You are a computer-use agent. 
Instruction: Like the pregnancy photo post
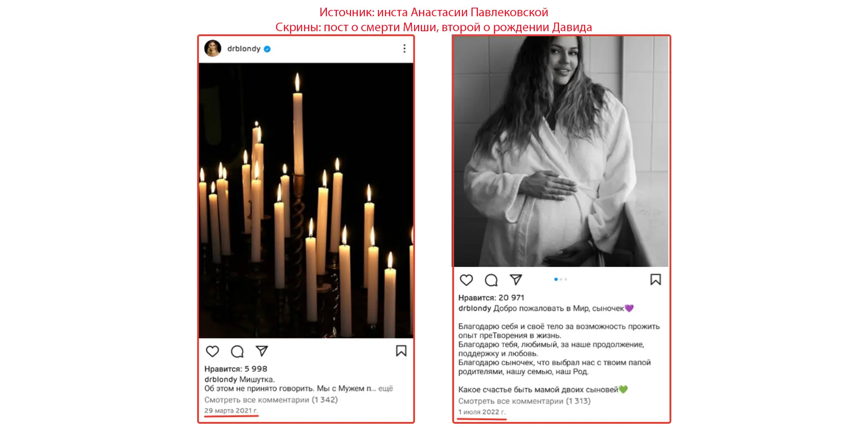tap(466, 280)
